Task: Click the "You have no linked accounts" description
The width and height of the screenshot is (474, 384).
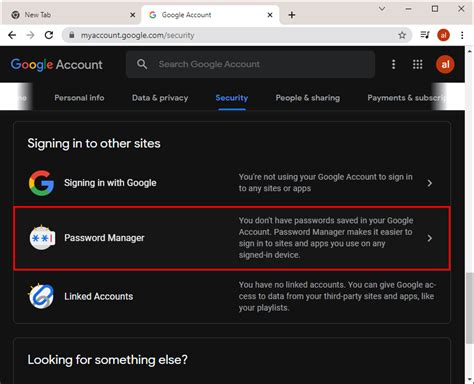Action: (337, 296)
